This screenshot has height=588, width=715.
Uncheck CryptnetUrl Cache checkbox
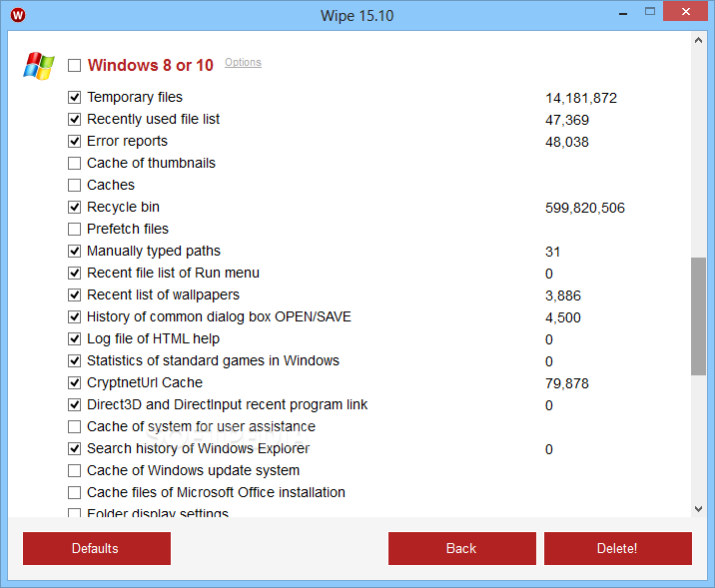click(x=74, y=382)
